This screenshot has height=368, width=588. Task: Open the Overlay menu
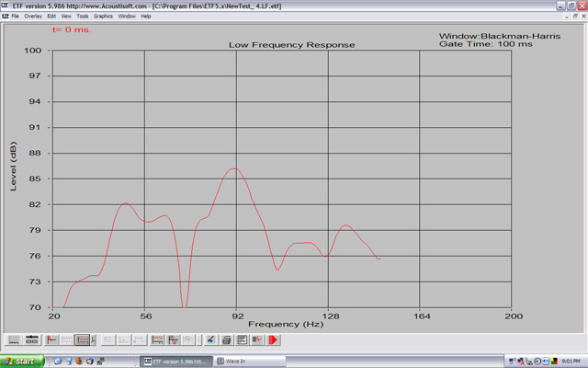[x=33, y=17]
